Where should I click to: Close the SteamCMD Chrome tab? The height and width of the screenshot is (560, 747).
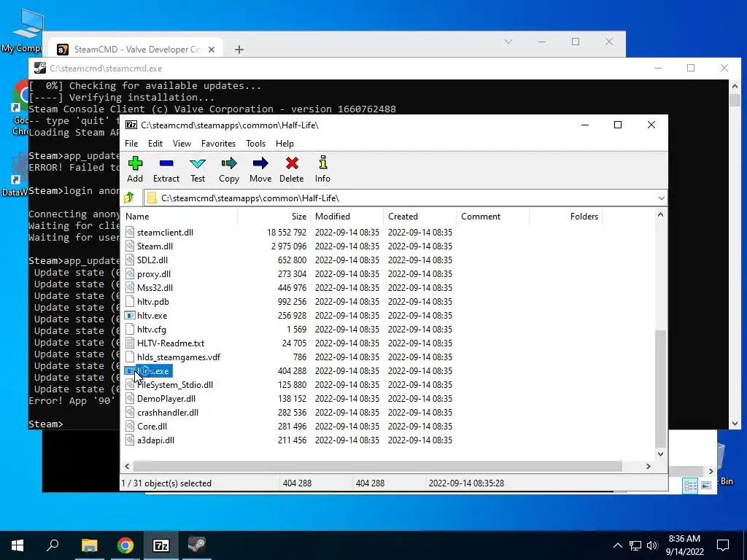point(212,50)
